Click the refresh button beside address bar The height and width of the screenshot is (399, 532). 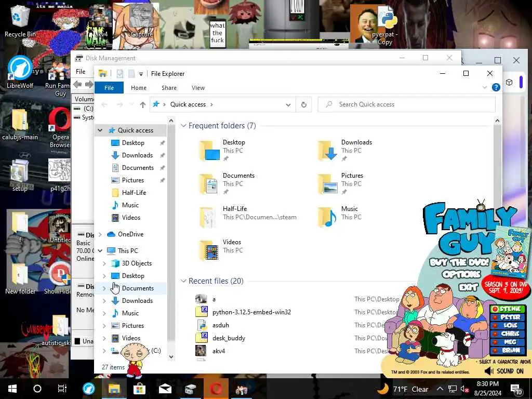click(x=303, y=104)
